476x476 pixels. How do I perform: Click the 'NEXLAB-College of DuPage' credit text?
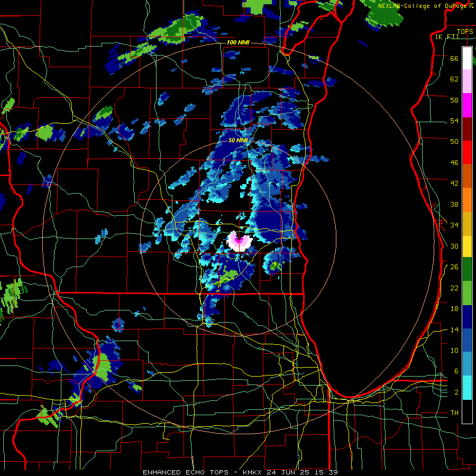pos(422,6)
